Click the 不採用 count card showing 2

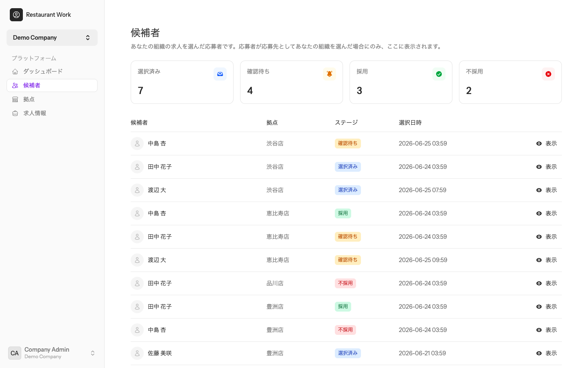pyautogui.click(x=510, y=82)
